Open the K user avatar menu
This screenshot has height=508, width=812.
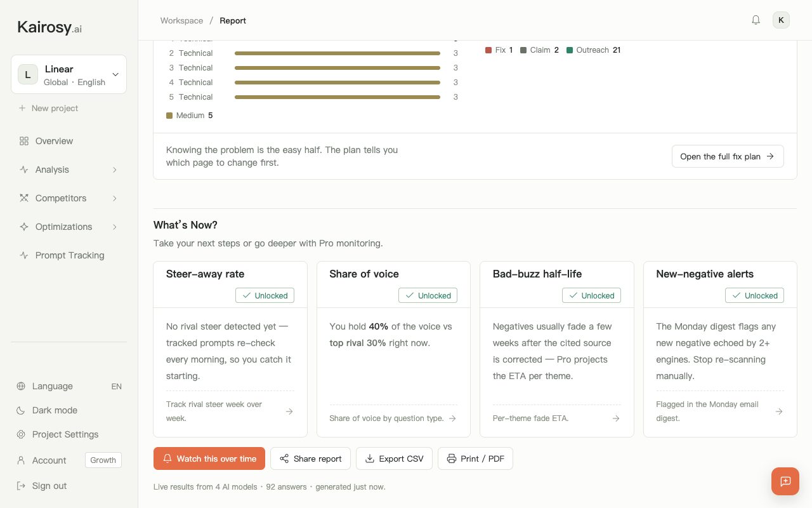[x=781, y=20]
